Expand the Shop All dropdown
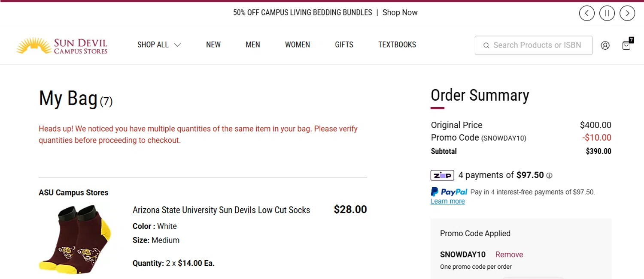This screenshot has width=644, height=279. click(x=159, y=45)
